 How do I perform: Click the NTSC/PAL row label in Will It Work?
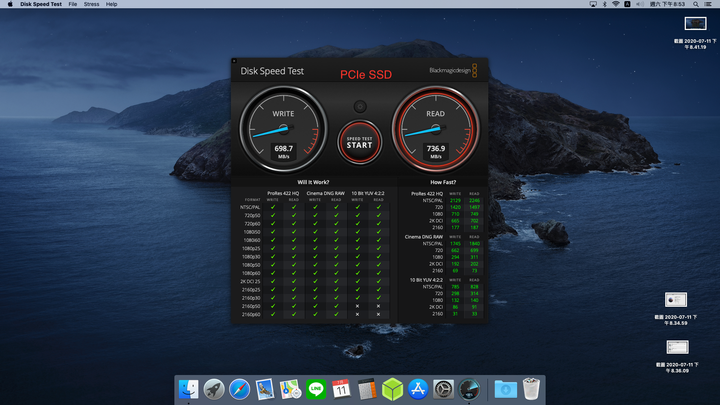click(250, 207)
